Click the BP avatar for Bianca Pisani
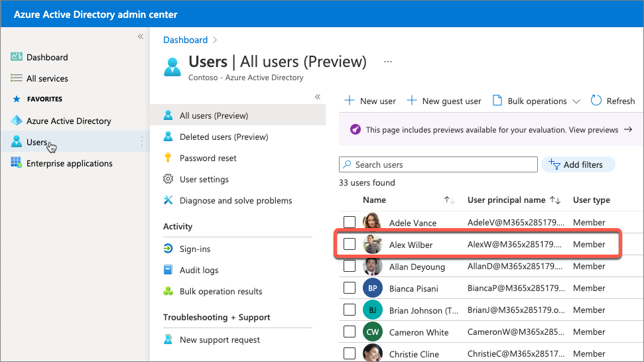644x362 pixels. [373, 288]
